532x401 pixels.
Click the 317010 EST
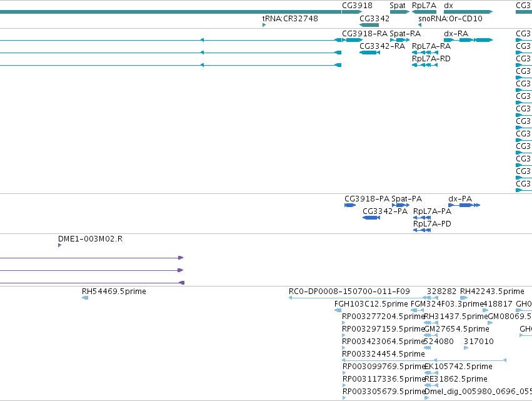[x=466, y=348]
